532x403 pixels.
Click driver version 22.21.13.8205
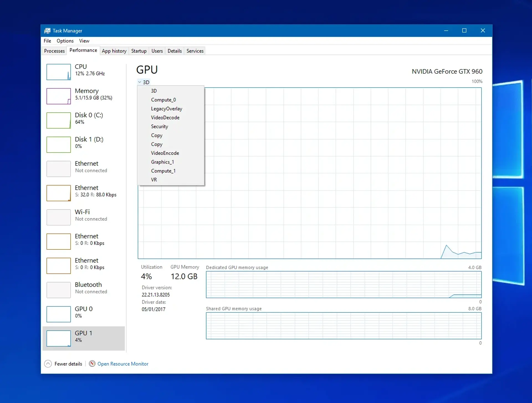[156, 295]
